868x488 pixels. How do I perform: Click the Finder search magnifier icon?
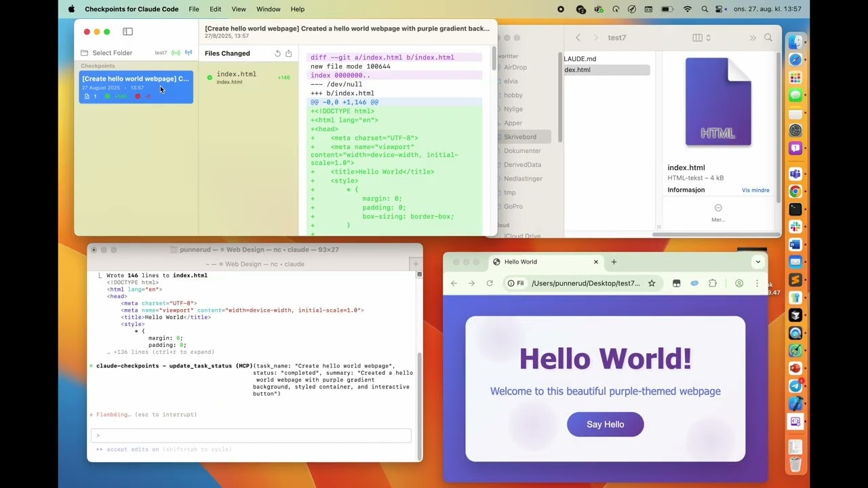tap(768, 38)
